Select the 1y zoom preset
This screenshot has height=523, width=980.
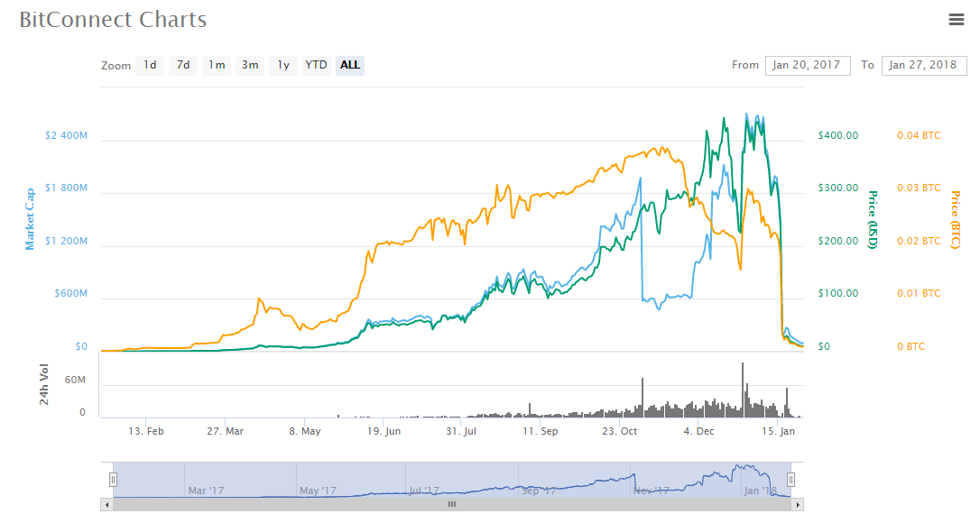[x=282, y=64]
